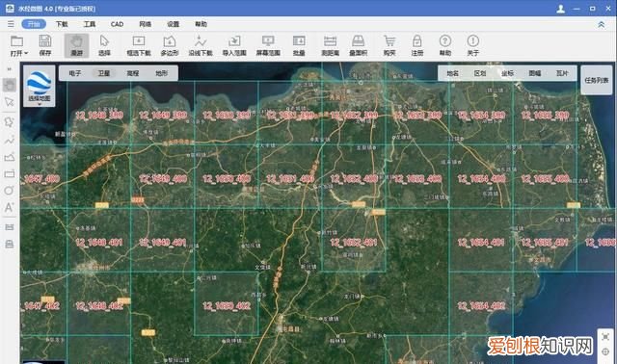617x364 pixels.
Task: Toggle 瓦片 tile grid overlay
Action: 562,73
